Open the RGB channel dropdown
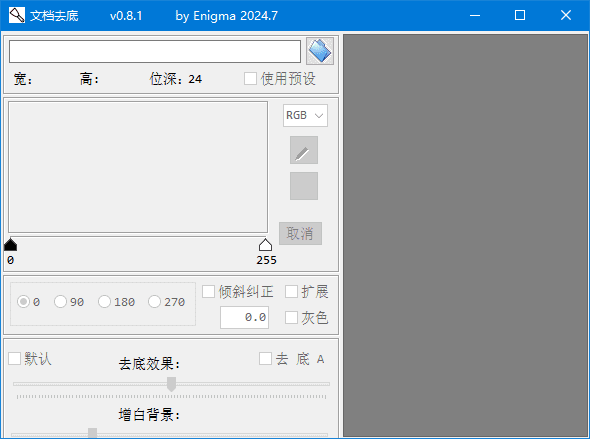 click(x=305, y=115)
